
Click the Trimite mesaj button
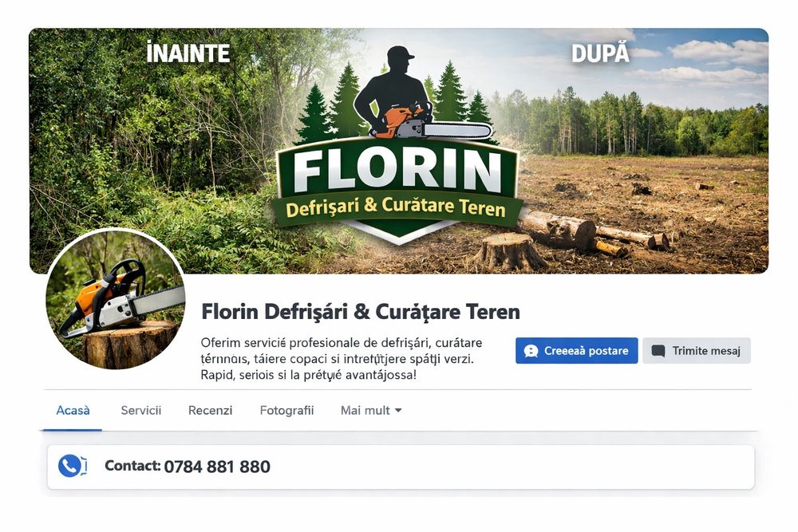tap(696, 350)
